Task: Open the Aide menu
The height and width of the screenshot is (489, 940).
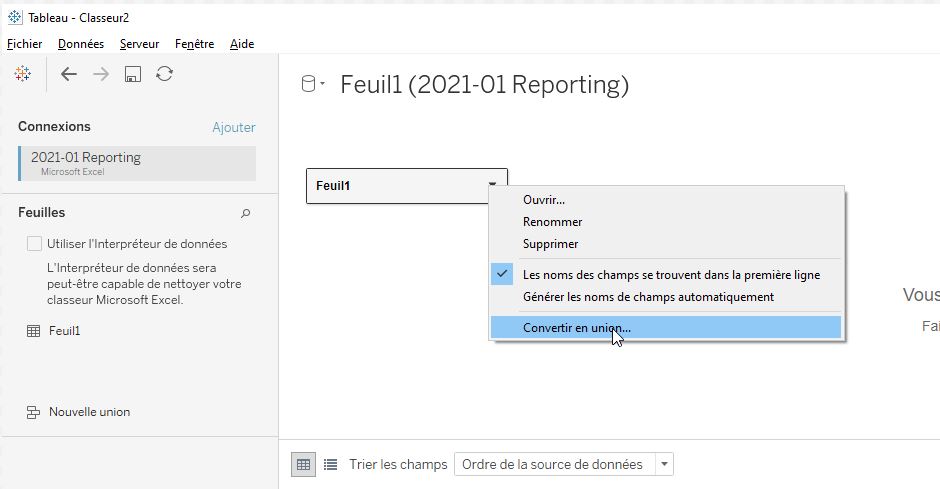Action: click(x=242, y=44)
